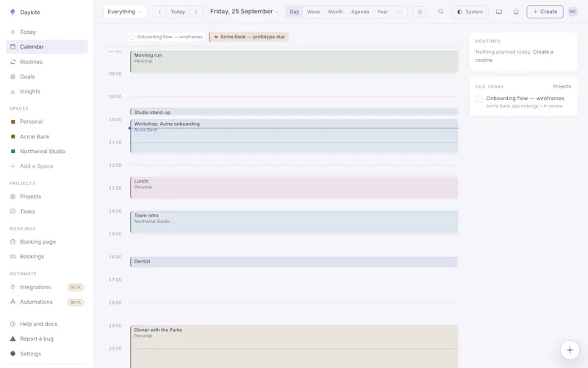Open Help and docs
This screenshot has height=368, width=588.
(x=47, y=324)
